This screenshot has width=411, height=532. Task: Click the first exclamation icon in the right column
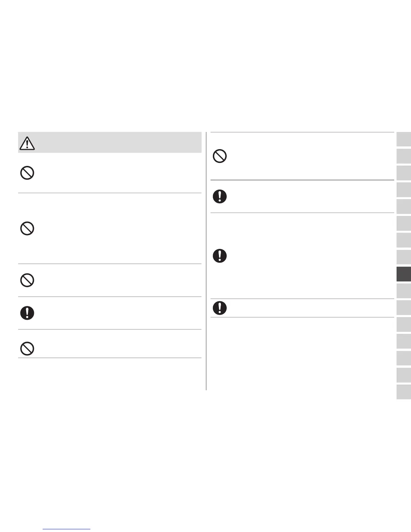point(220,196)
